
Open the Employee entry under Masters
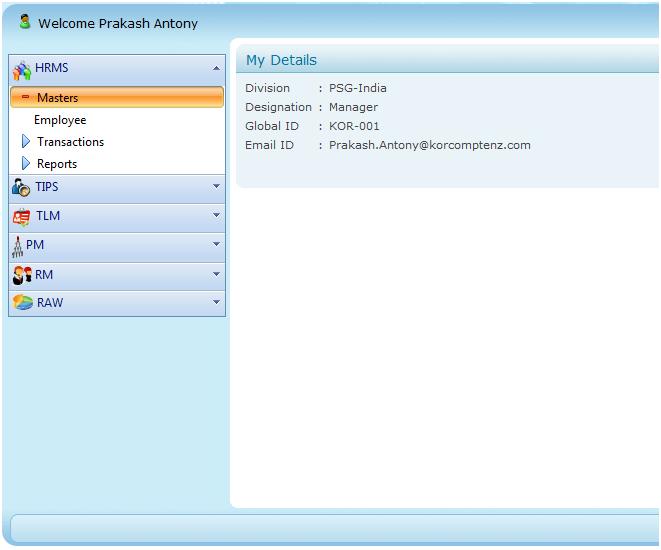point(60,120)
